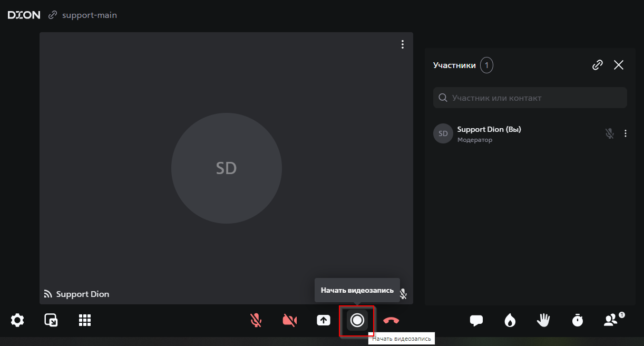Open the grid layout view icon
644x346 pixels.
(85, 320)
